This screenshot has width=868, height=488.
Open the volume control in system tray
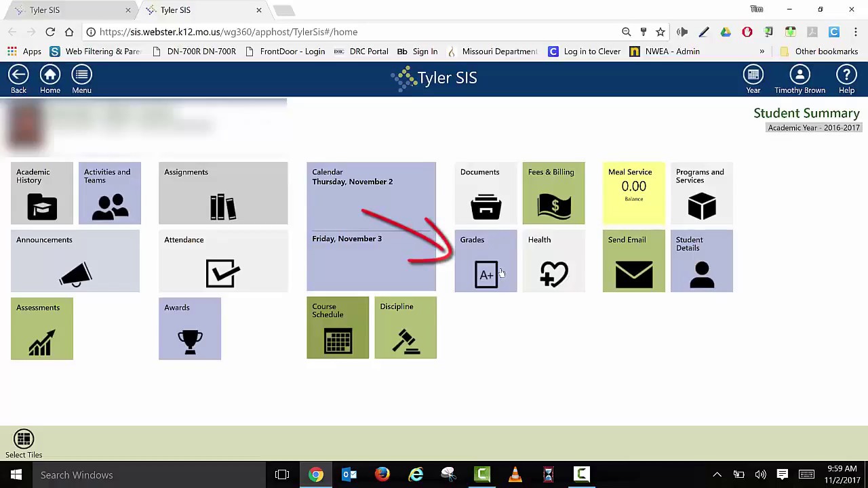(760, 475)
